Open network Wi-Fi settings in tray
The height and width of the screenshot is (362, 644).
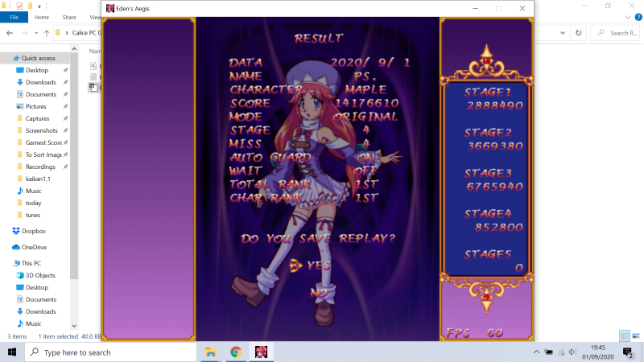(561, 352)
